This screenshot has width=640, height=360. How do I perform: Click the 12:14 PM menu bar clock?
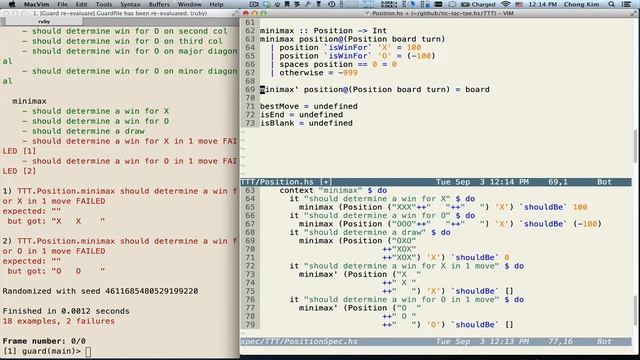(x=542, y=4)
